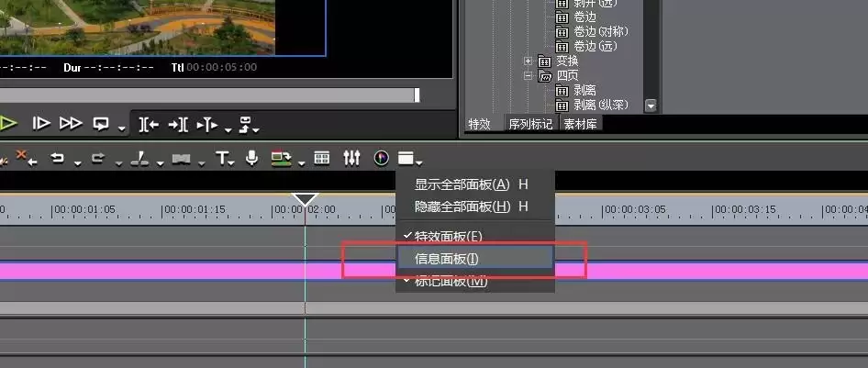Select the 卷边(对称) effect item
The height and width of the screenshot is (368, 868).
601,31
